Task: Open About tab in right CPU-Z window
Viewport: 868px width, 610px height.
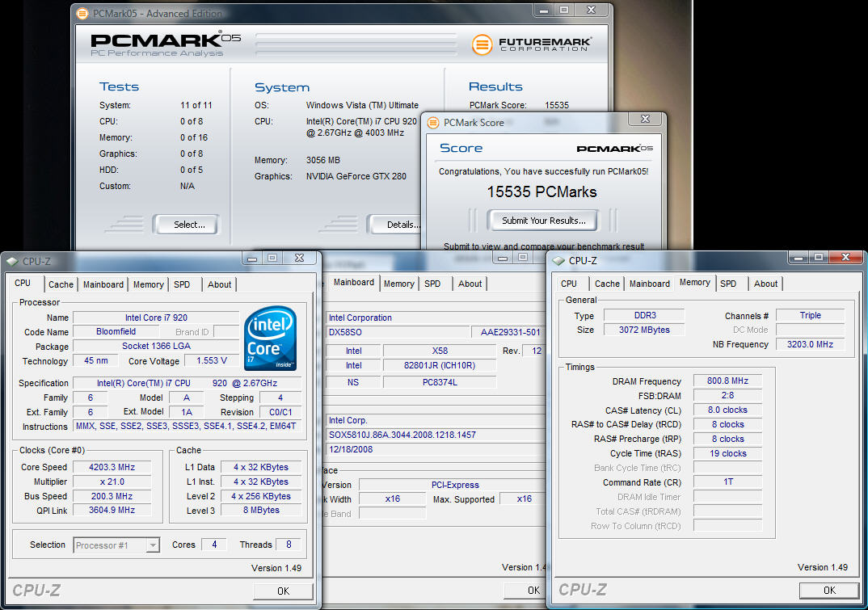Action: (765, 284)
